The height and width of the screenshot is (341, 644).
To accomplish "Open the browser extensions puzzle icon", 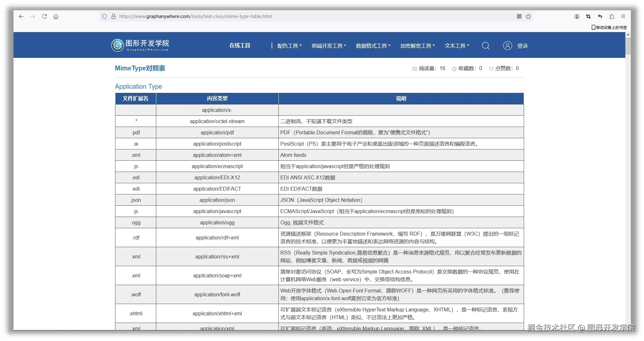I will pos(611,16).
